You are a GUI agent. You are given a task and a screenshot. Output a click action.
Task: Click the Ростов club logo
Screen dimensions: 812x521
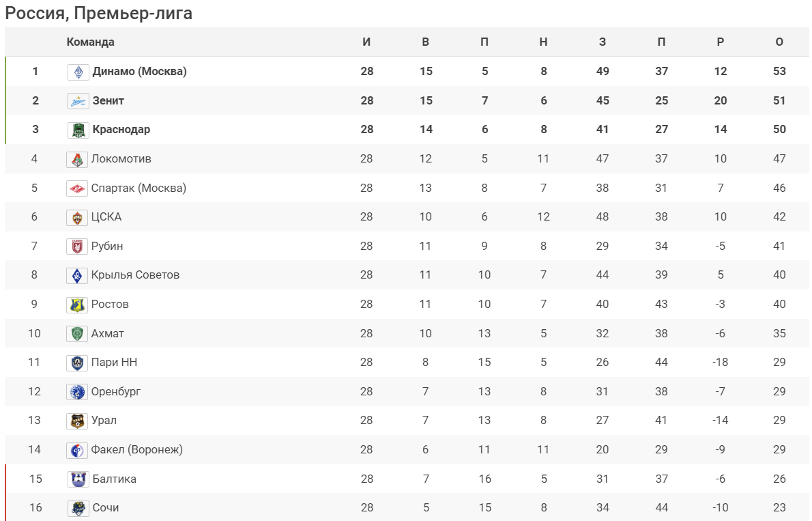(77, 305)
